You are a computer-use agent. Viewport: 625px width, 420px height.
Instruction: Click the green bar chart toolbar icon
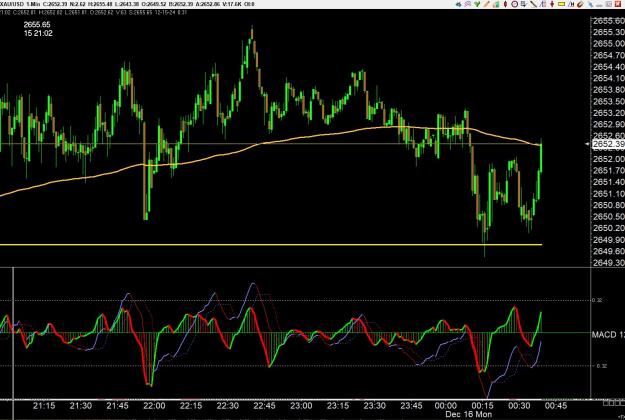coord(496,4)
